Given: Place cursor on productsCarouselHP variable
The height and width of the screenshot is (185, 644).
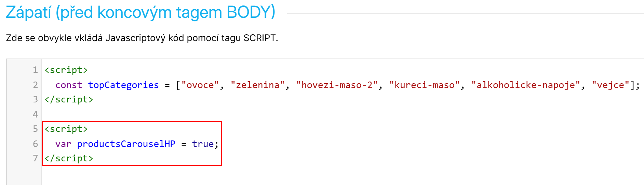Looking at the screenshot, I should tap(126, 144).
